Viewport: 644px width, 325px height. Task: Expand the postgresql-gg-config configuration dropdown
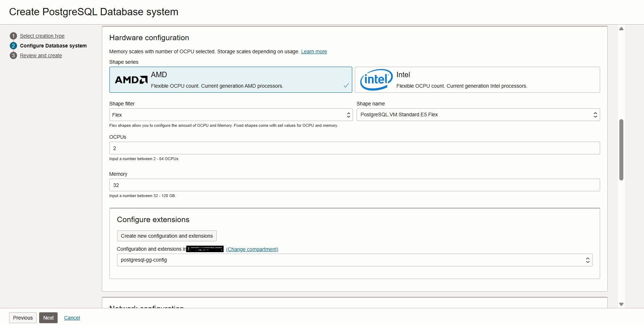[354, 260]
